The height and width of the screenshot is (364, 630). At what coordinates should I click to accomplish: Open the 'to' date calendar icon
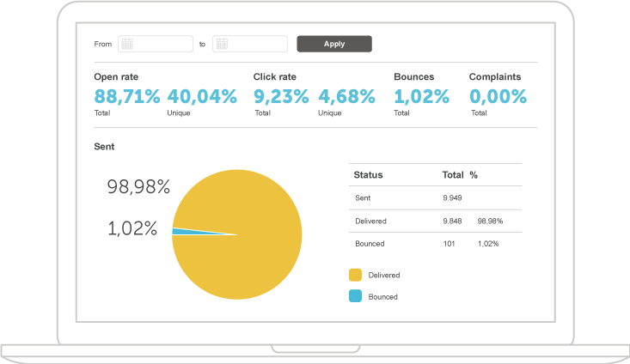point(220,44)
